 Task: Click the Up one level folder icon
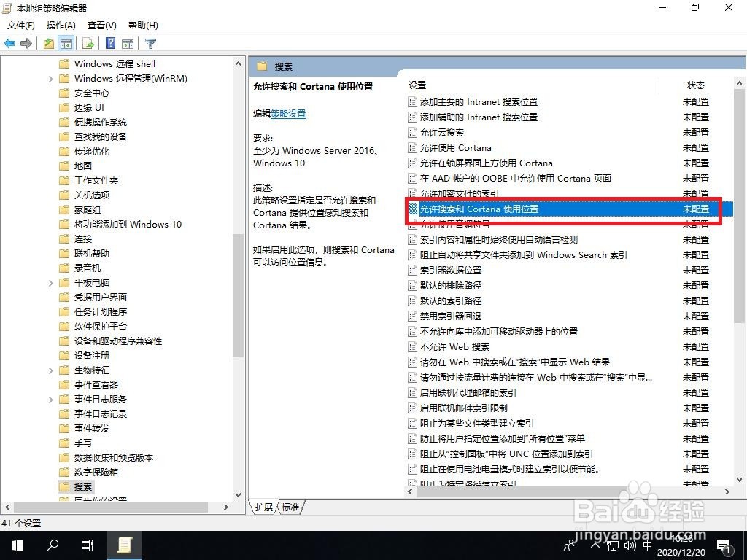49,44
